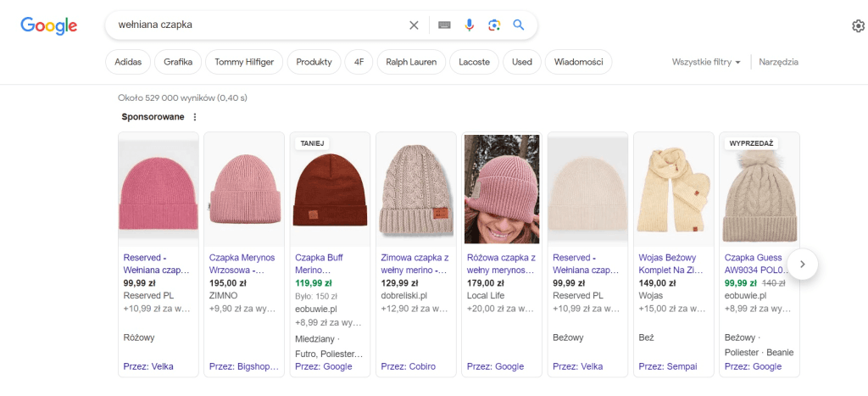Open 'Czapka Guess AW9034 POL0…' link
The width and height of the screenshot is (868, 396).
755,265
